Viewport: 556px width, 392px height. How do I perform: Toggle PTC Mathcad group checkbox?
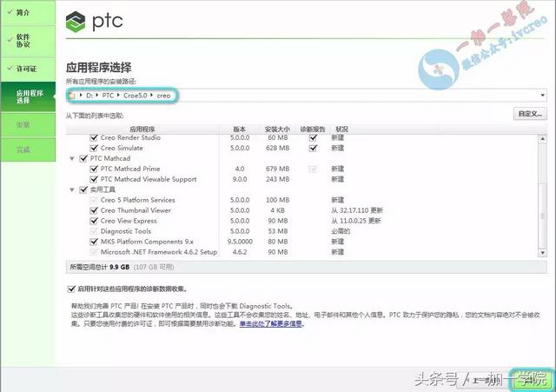pos(83,158)
